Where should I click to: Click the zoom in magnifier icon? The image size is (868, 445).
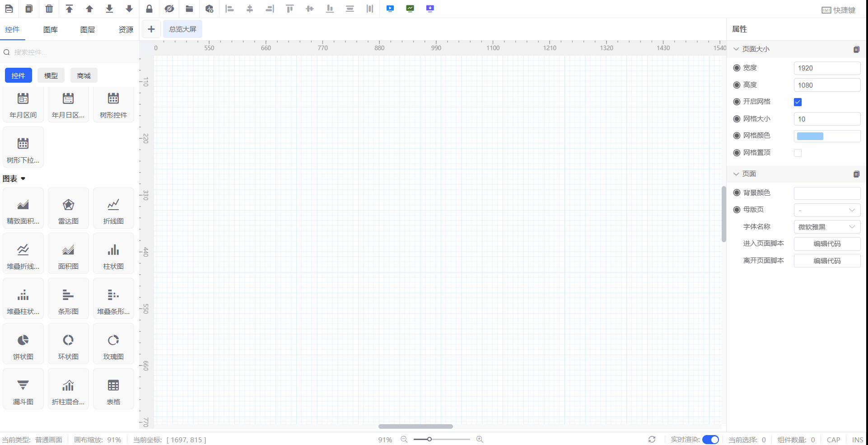click(x=480, y=440)
